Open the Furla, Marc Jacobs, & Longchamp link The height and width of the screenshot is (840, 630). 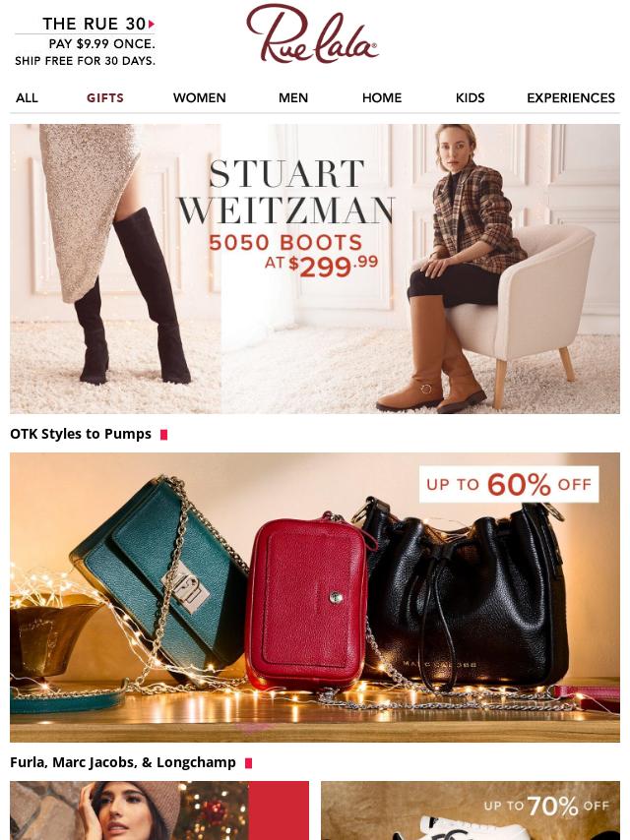tap(123, 762)
